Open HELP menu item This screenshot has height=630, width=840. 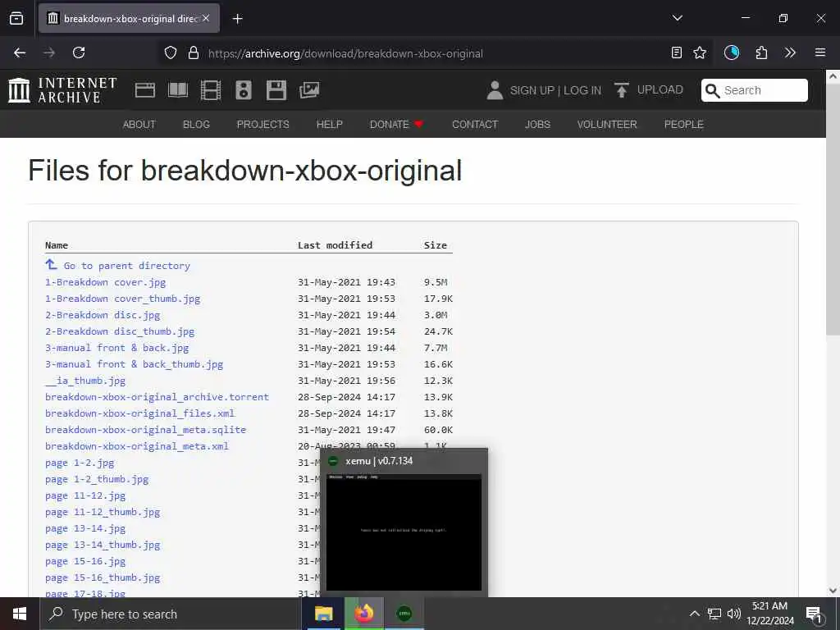point(330,125)
